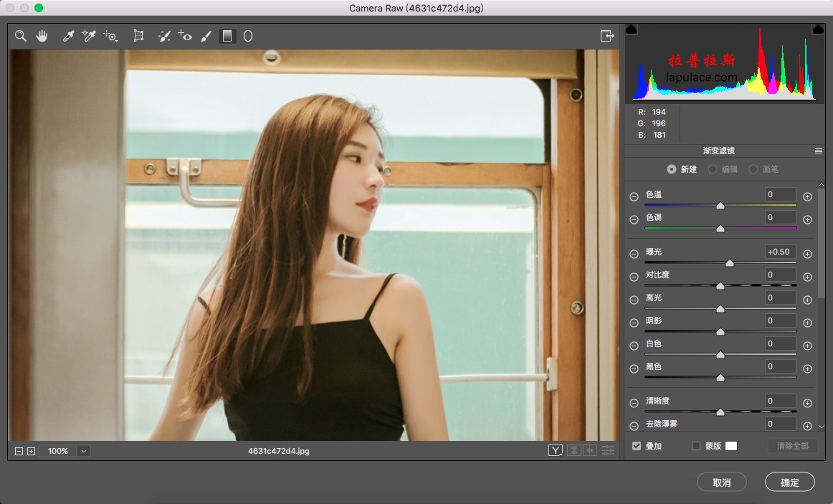Select the Zoom tool magnifier
This screenshot has height=504, width=833.
coord(21,36)
